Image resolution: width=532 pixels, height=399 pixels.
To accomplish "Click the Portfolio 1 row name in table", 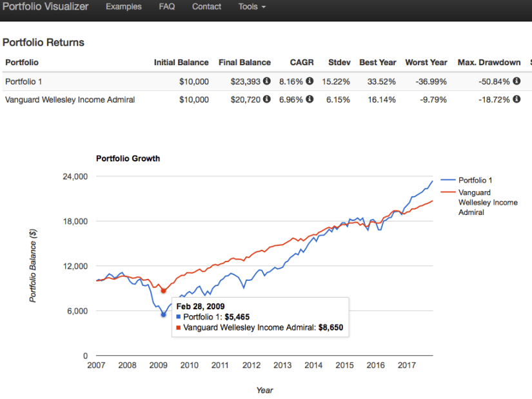I will coord(23,82).
